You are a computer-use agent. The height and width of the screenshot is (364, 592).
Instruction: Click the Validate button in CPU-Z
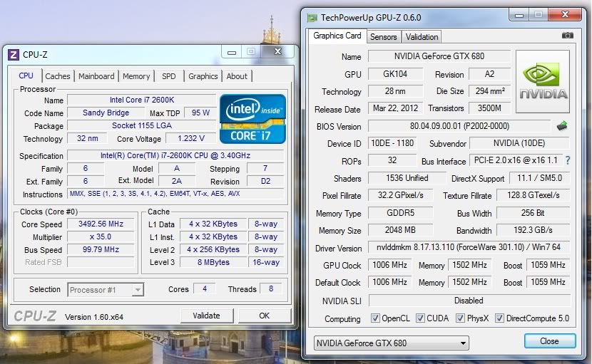[207, 316]
